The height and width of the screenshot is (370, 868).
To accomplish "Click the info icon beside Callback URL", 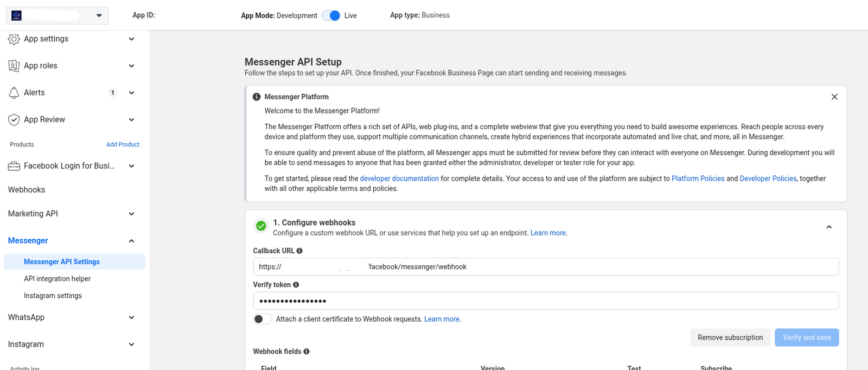I will pos(299,251).
